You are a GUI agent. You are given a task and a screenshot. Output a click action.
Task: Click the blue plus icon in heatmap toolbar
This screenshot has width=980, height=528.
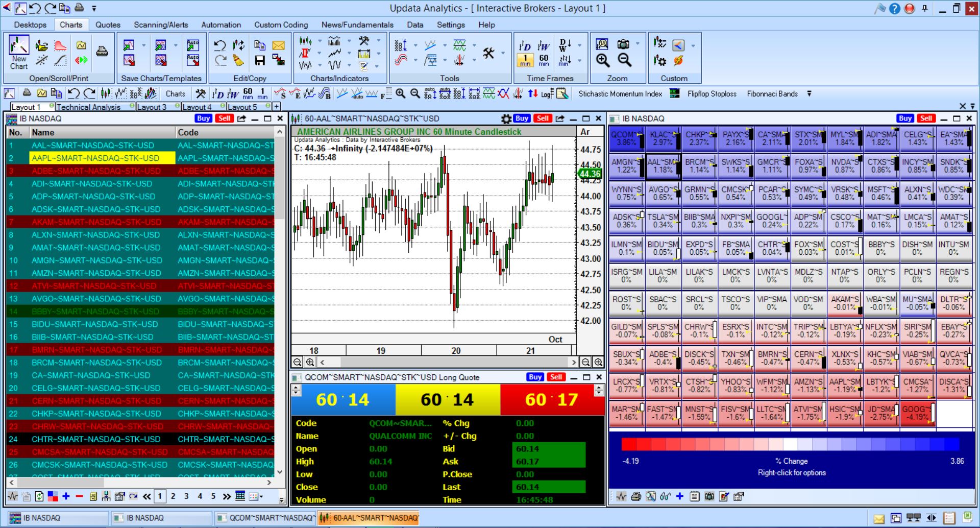tap(679, 496)
